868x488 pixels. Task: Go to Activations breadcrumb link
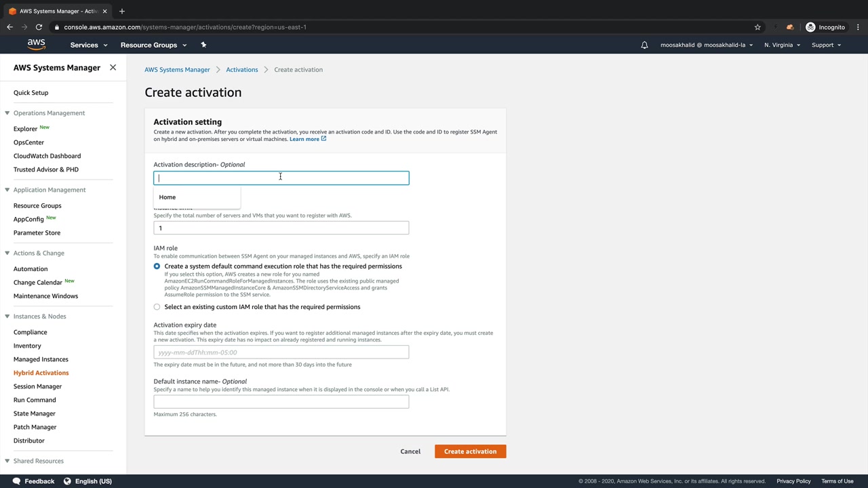tap(242, 70)
